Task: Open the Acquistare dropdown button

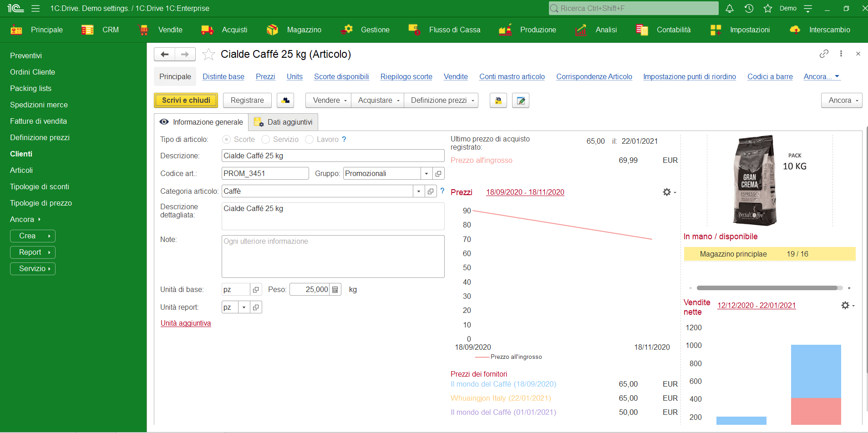Action: point(378,101)
